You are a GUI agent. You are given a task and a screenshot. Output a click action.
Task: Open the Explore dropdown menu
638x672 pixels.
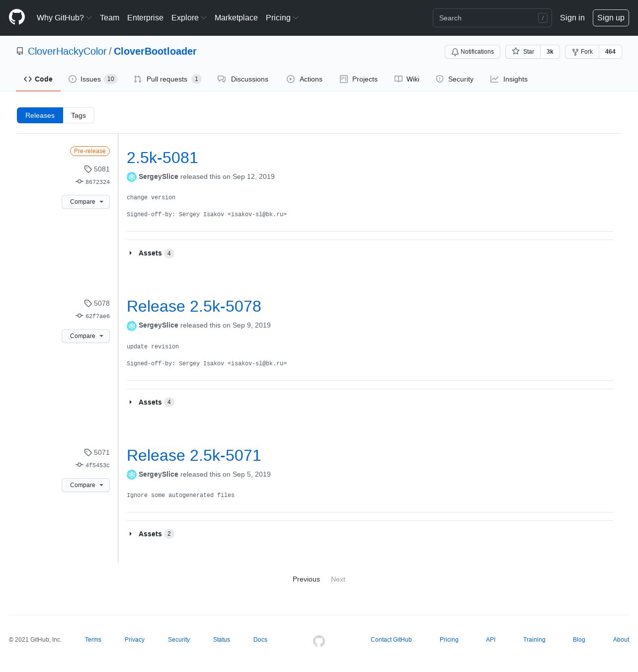point(189,18)
